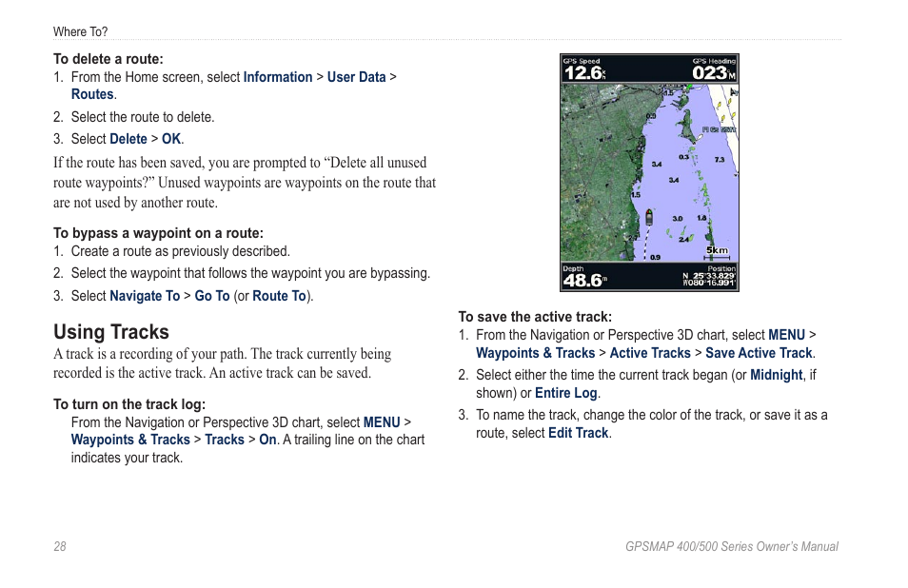Click the 'Using Tracks' section heading

(x=111, y=332)
